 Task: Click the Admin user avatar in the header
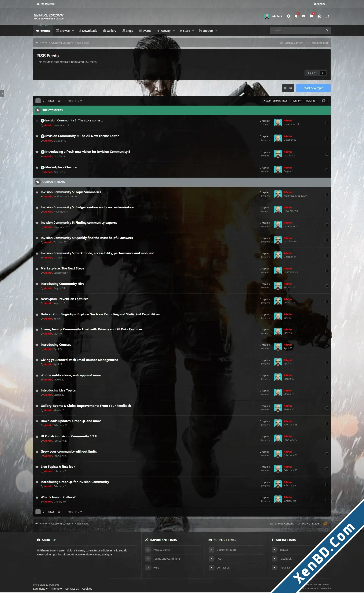[267, 16]
